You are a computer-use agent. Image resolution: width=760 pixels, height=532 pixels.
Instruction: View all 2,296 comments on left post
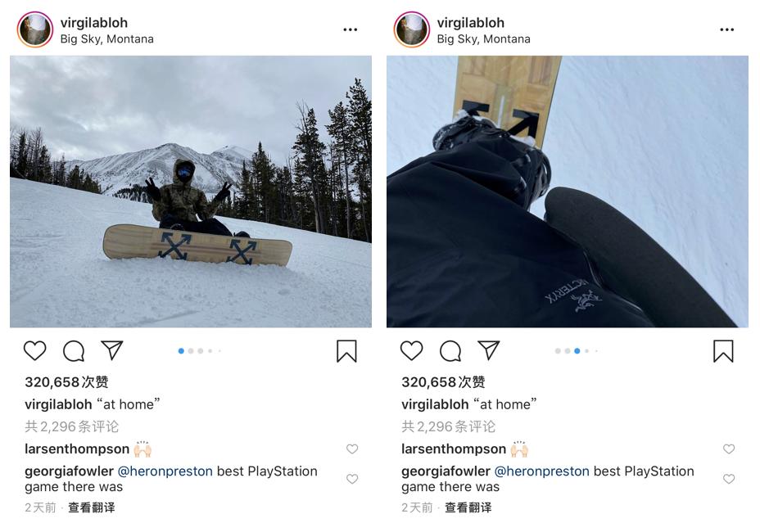pyautogui.click(x=72, y=426)
